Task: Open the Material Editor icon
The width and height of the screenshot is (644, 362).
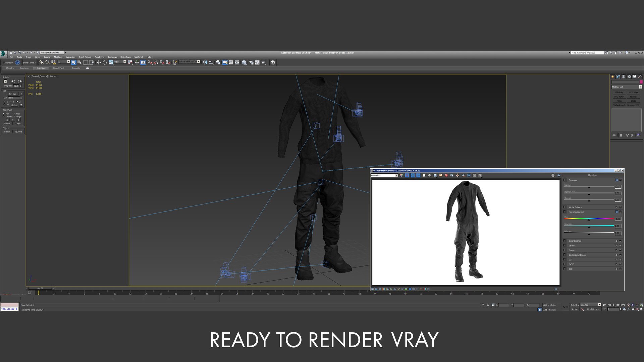Action: pyautogui.click(x=244, y=62)
